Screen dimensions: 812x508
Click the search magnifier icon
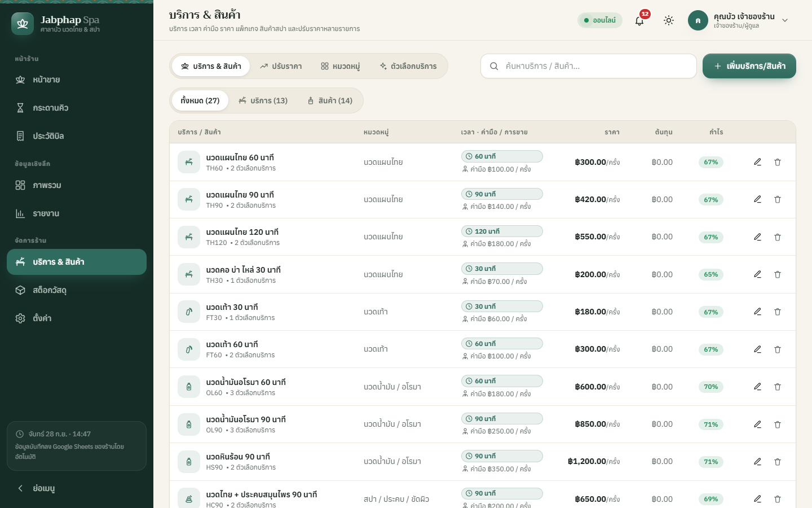(x=494, y=66)
